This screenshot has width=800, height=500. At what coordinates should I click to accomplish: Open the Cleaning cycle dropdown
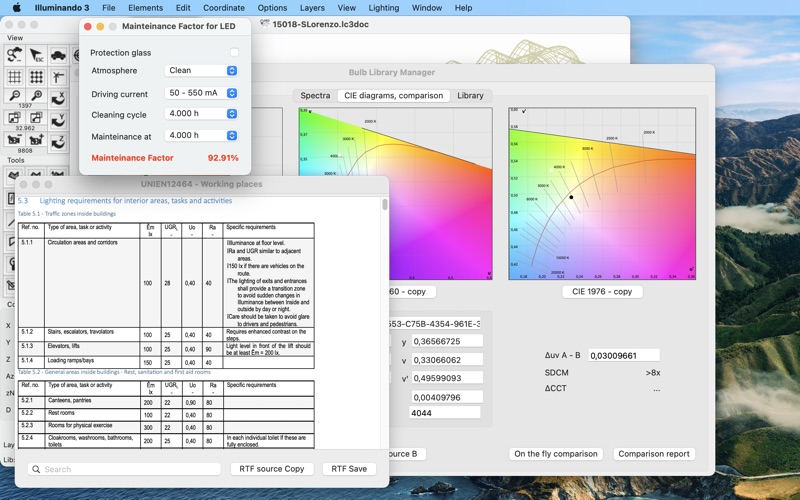point(201,114)
